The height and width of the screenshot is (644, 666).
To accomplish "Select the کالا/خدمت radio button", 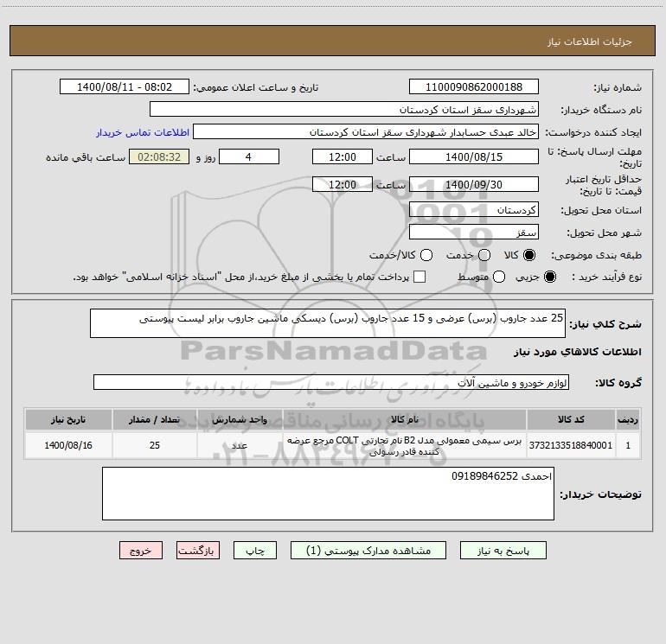I will click(426, 255).
